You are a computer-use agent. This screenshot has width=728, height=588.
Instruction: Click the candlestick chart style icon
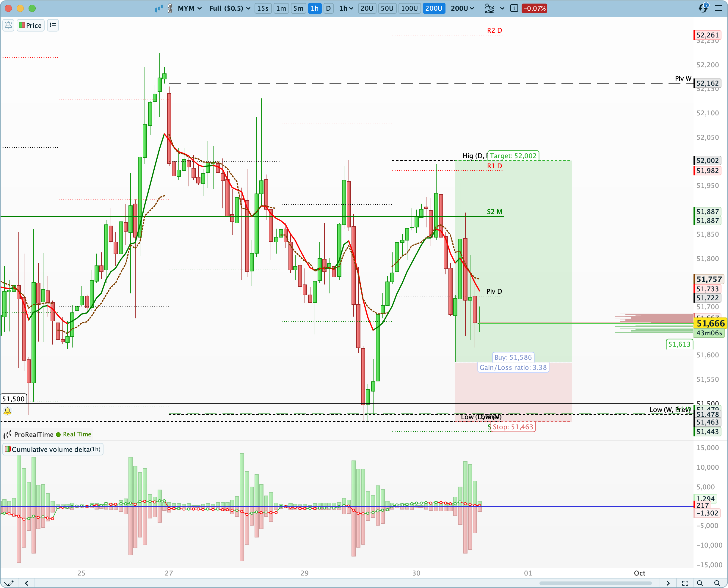pos(159,8)
